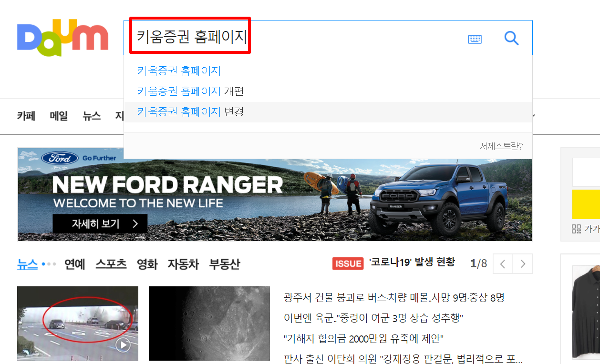Image resolution: width=600 pixels, height=364 pixels.
Task: Select suggestion 키움증권 홈페이지
Action: (179, 71)
